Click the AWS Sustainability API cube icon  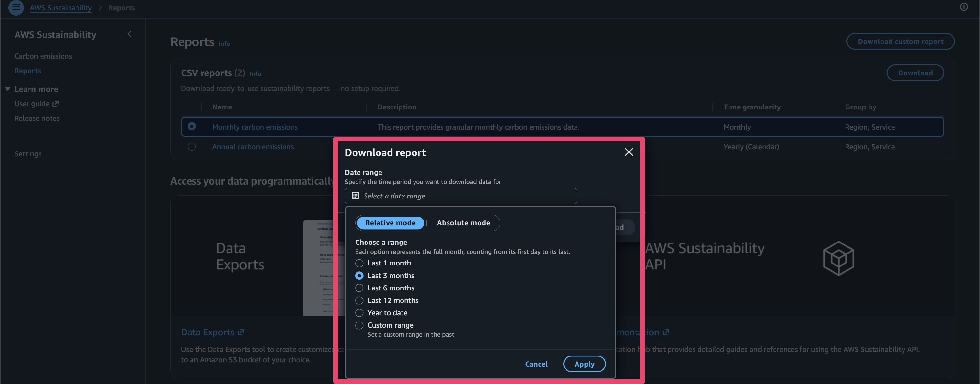click(x=838, y=258)
